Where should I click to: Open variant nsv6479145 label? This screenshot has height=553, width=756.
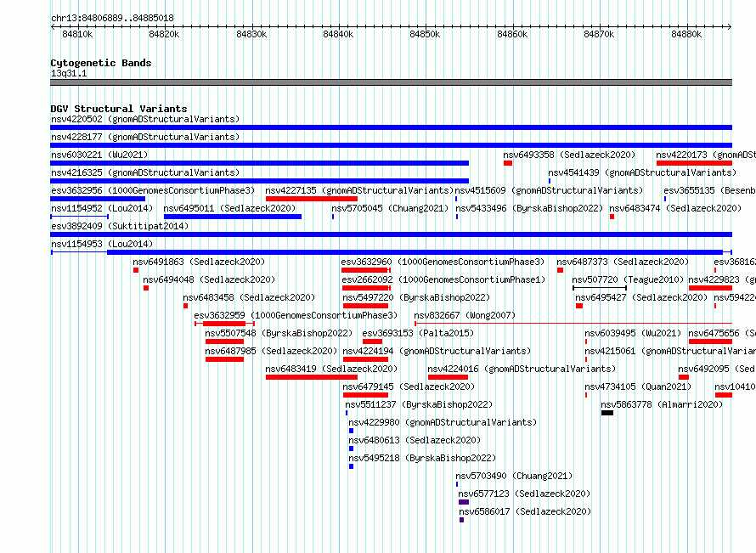tap(409, 387)
